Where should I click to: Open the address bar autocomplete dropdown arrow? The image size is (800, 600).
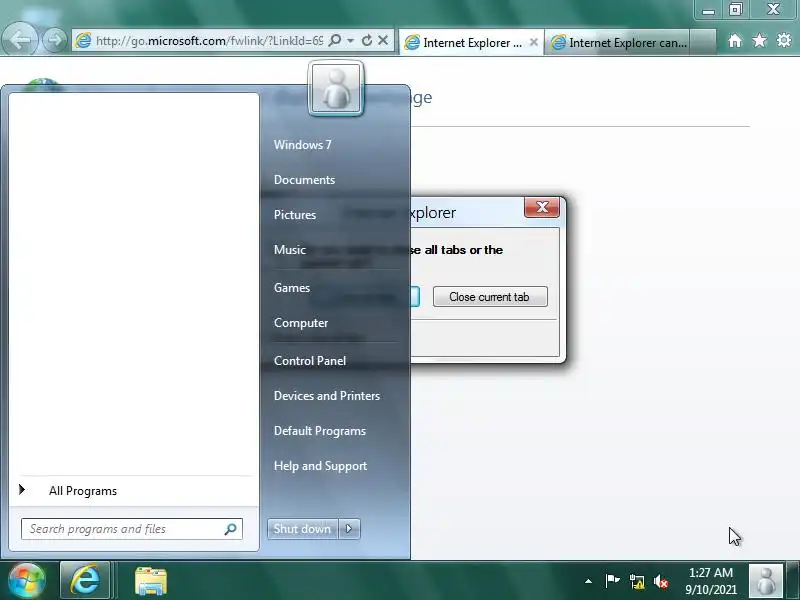click(351, 40)
